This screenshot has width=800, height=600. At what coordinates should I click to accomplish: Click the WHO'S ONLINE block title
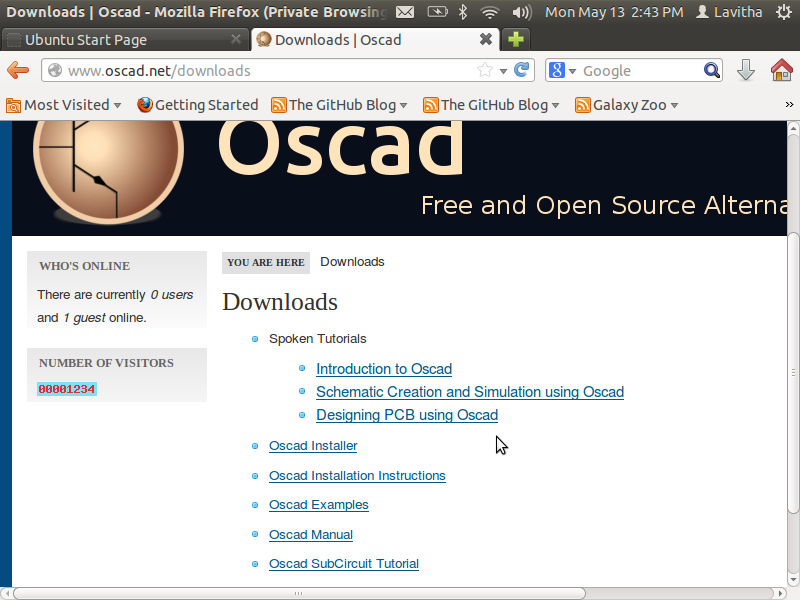click(x=84, y=266)
